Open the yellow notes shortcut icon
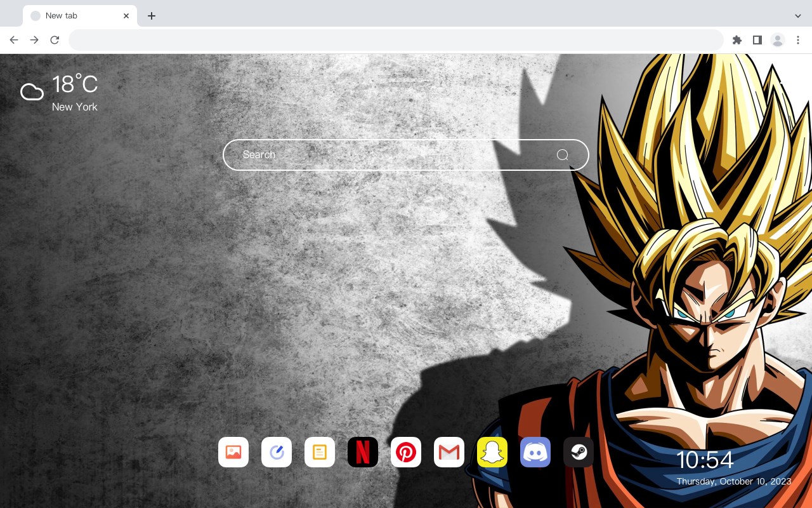The image size is (812, 508). (x=320, y=452)
